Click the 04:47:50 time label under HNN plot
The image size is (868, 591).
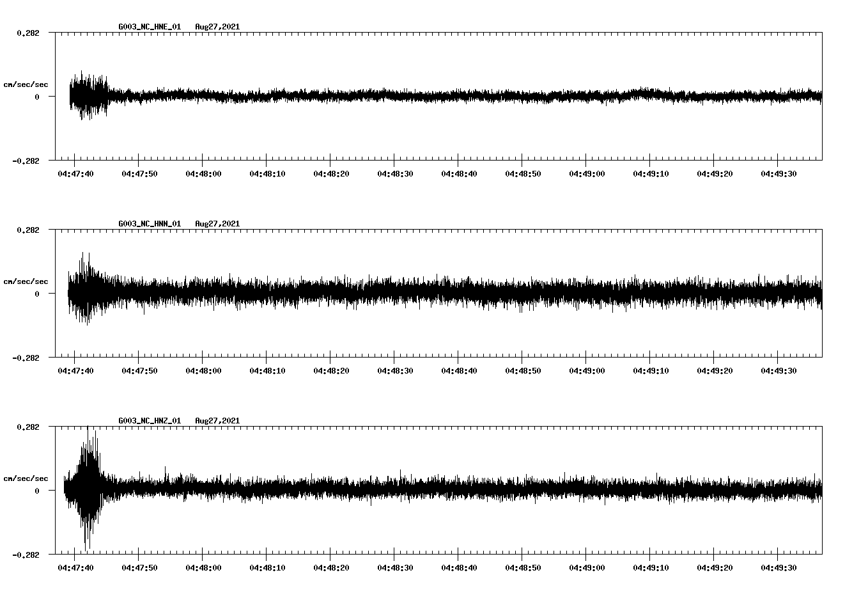click(139, 370)
